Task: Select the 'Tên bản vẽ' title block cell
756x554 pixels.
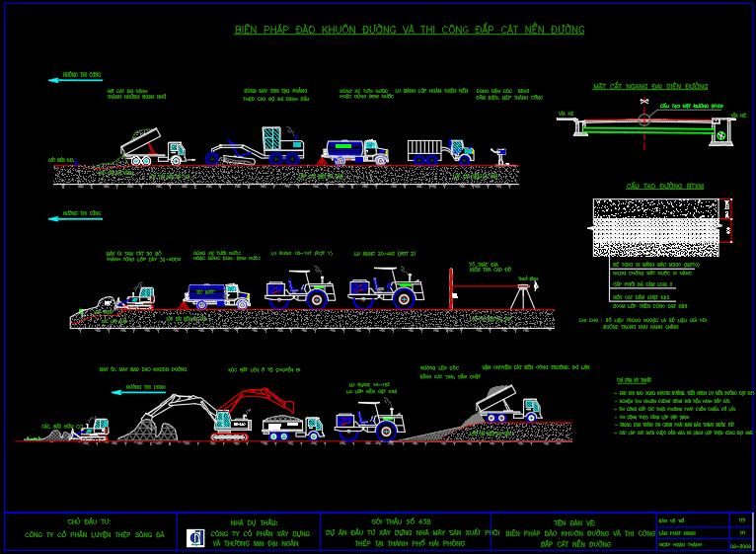Action: pyautogui.click(x=573, y=531)
